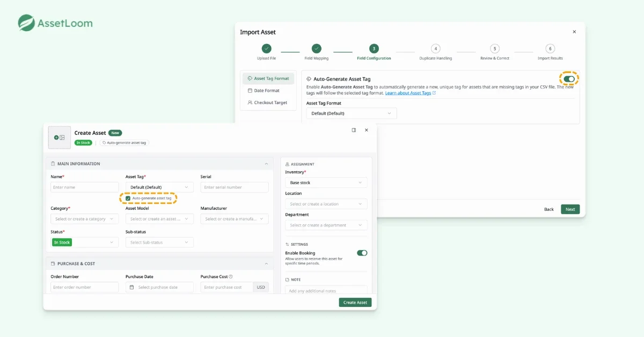Click the Purchase Cost input field
Viewport: 644px width, 337px height.
tap(227, 287)
